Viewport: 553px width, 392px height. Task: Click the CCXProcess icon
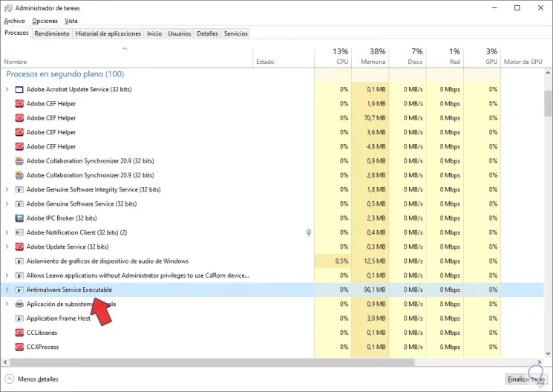pyautogui.click(x=19, y=347)
